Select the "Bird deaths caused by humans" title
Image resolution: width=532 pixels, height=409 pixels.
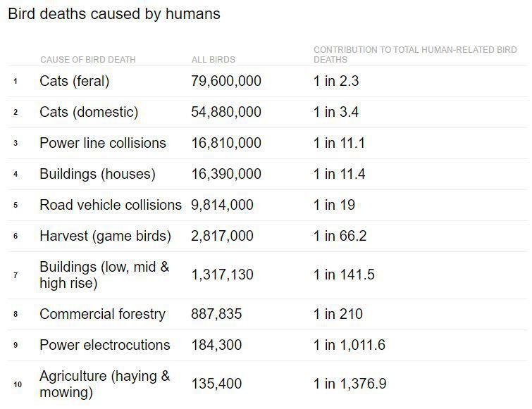pos(114,14)
